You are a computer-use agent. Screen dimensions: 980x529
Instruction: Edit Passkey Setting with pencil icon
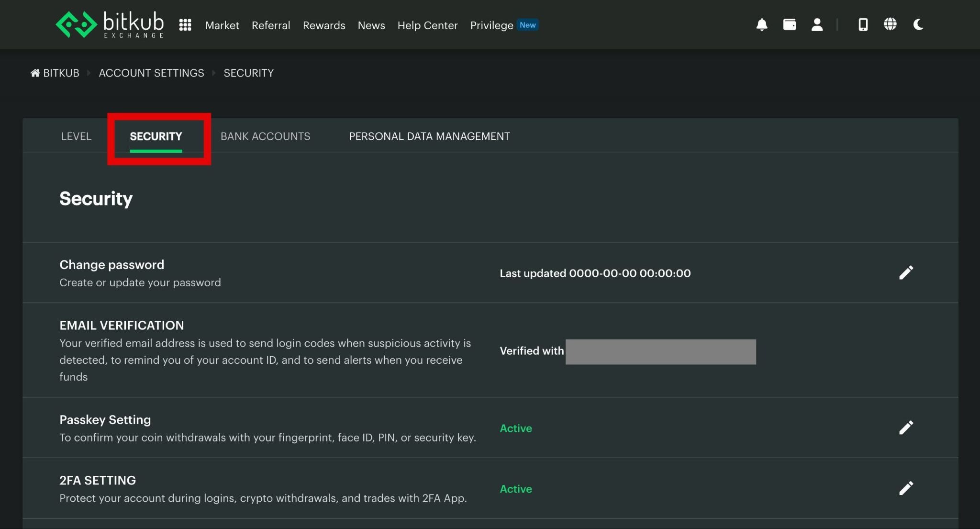click(906, 428)
